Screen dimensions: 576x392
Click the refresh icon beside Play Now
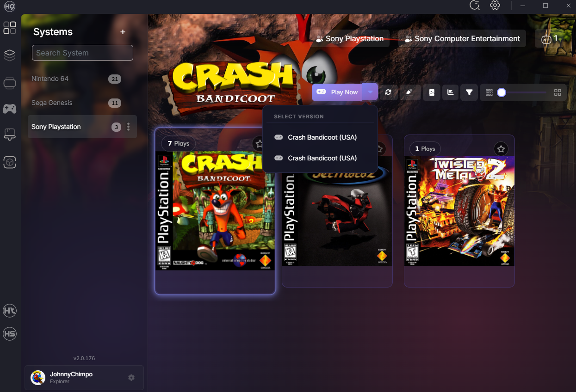(x=388, y=92)
